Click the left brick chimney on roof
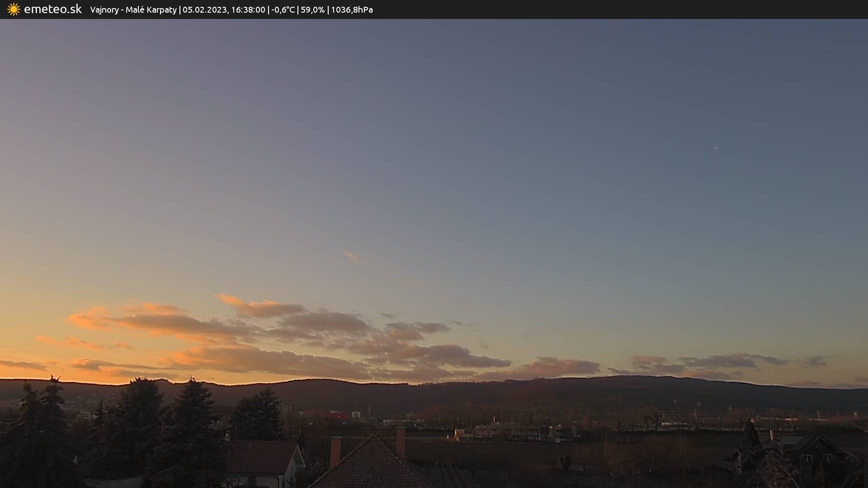Image resolution: width=868 pixels, height=488 pixels. [335, 452]
